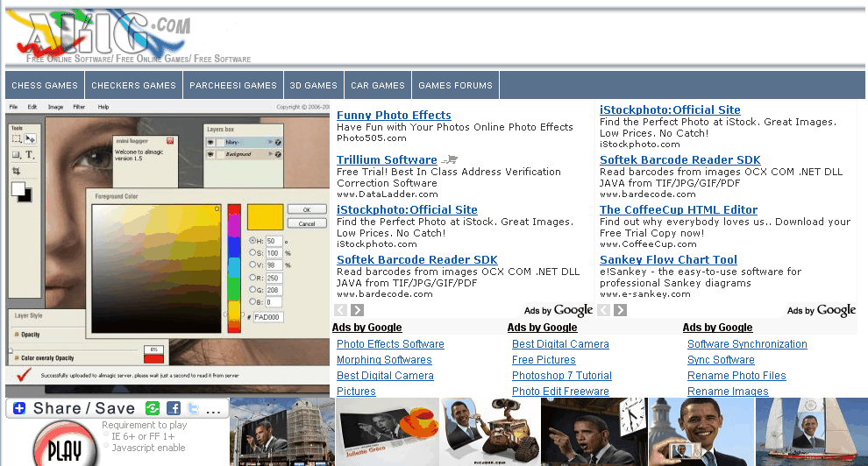Select the S radio button
Image resolution: width=868 pixels, height=466 pixels.
pos(253,252)
